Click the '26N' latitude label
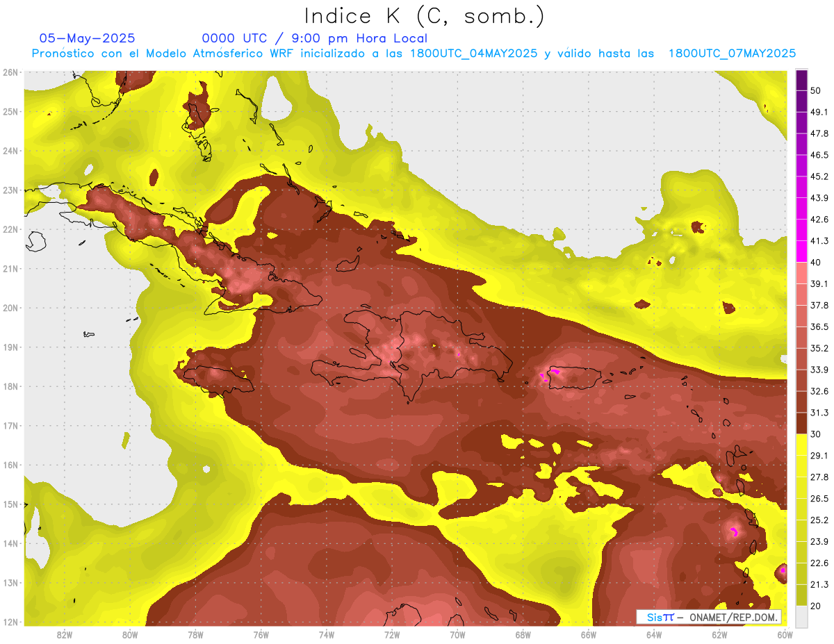This screenshot has width=834, height=644. (11, 72)
